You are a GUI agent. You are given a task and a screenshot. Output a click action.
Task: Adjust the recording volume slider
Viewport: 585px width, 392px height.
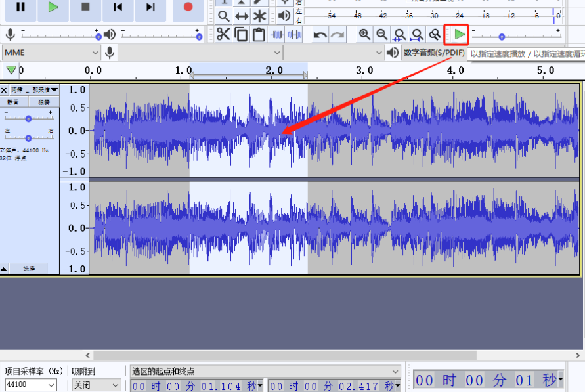point(60,36)
